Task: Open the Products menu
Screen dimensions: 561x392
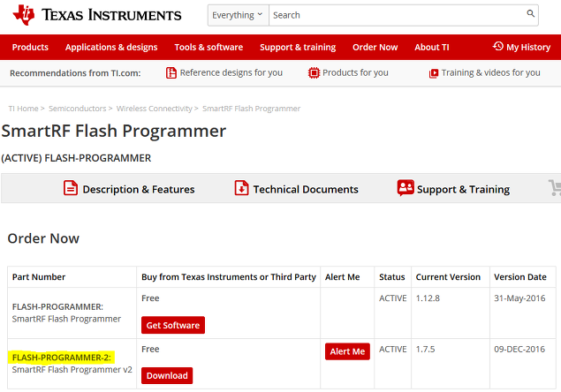Action: [30, 47]
